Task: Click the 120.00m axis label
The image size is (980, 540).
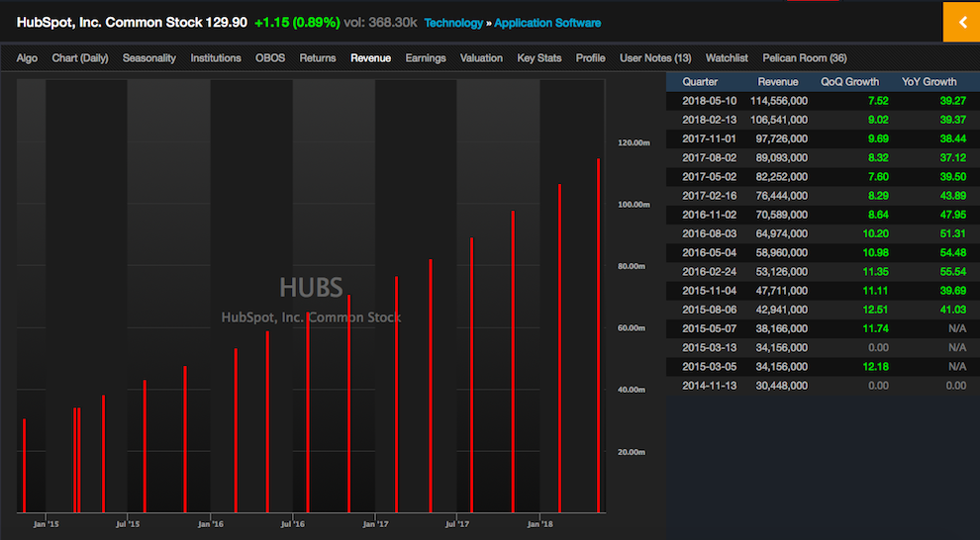Action: [634, 143]
